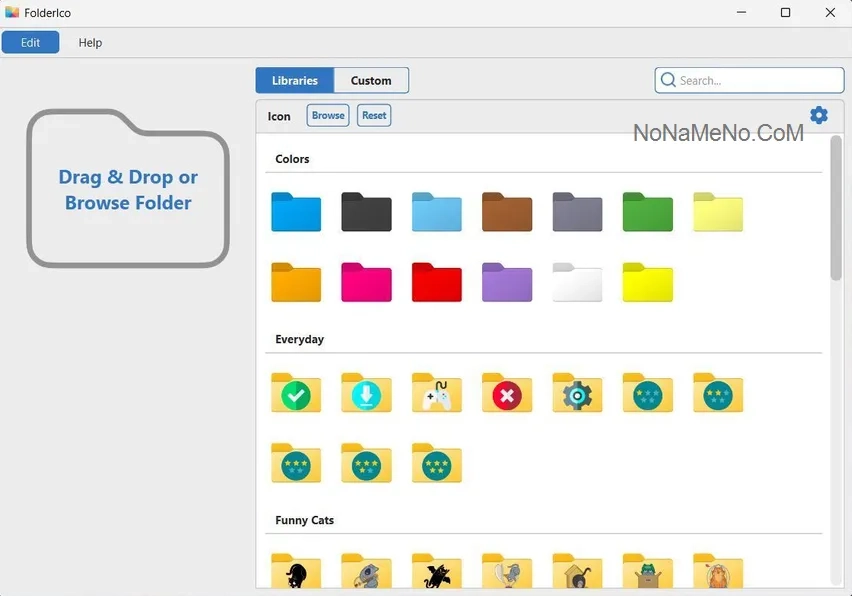
Task: Select the red X folder icon
Action: pos(507,393)
